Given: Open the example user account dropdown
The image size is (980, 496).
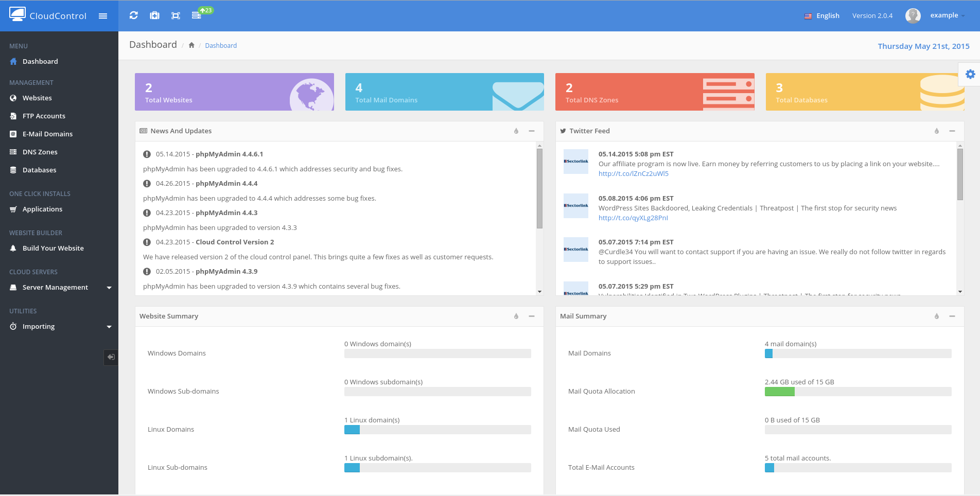Looking at the screenshot, I should point(947,15).
